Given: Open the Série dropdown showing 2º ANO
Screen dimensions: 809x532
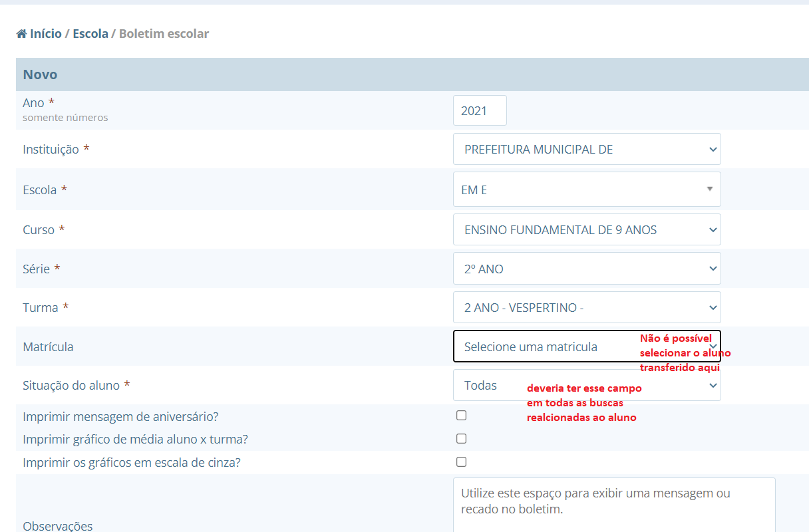Looking at the screenshot, I should 587,269.
